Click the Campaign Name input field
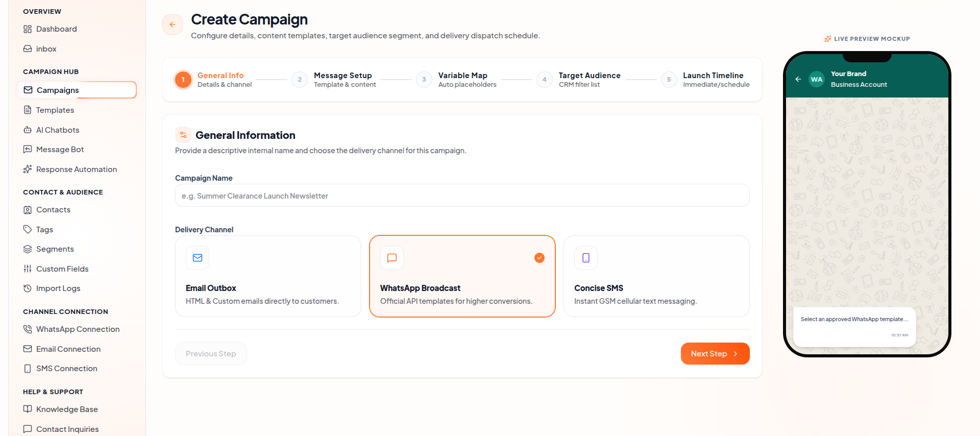 [462, 196]
